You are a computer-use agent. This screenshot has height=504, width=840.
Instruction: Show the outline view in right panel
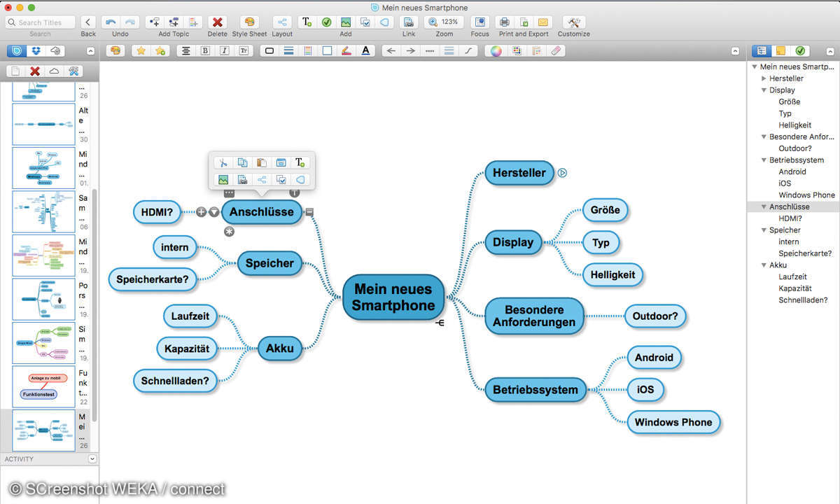click(x=762, y=50)
